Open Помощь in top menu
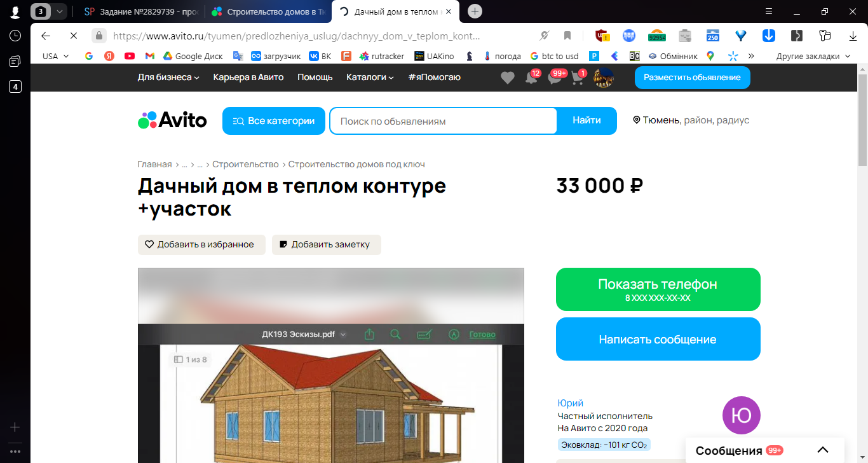The height and width of the screenshot is (463, 868). pyautogui.click(x=315, y=77)
